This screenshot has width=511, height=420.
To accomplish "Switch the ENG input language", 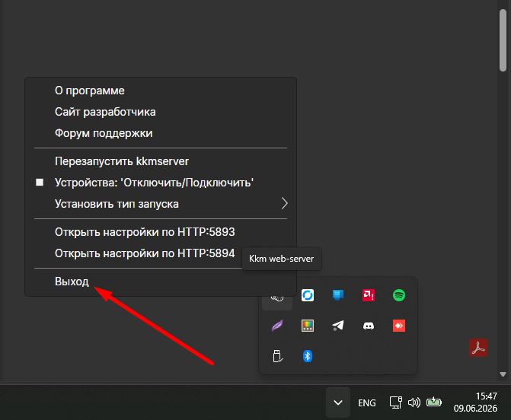I will (367, 402).
